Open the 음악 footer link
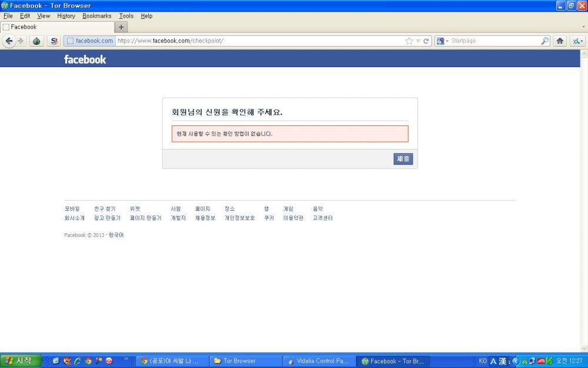Image resolution: width=588 pixels, height=368 pixels. pos(318,209)
